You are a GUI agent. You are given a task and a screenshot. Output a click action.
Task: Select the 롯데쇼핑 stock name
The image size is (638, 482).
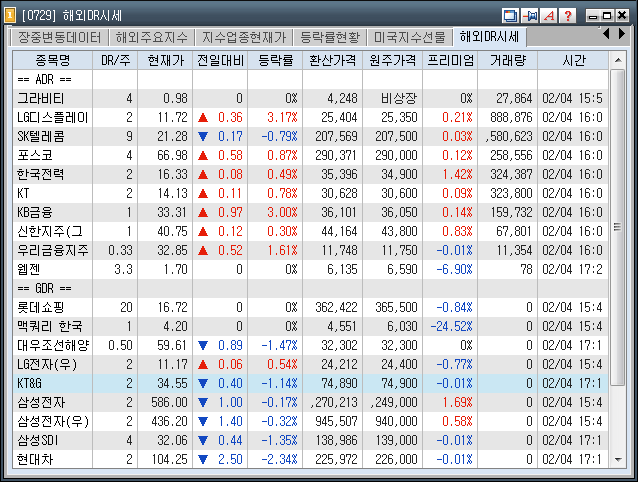click(x=40, y=308)
